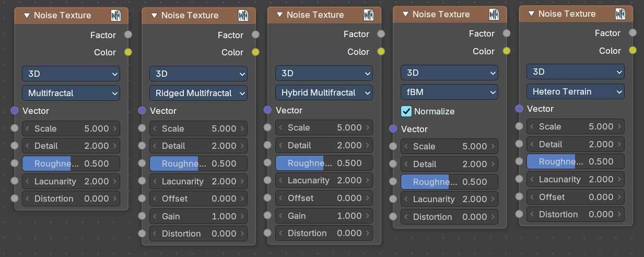
Task: Click the Roughness slider in the Hybrid Multifractal node
Action: (324, 163)
